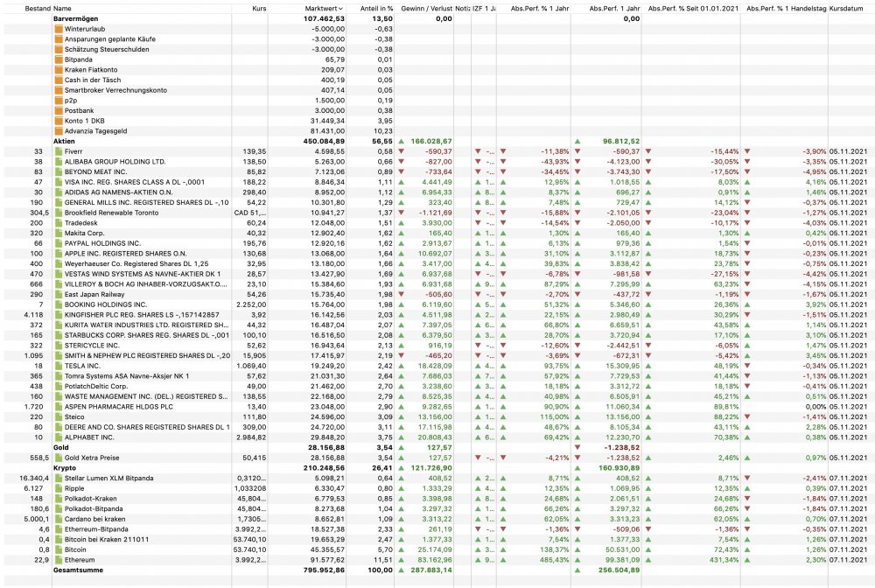The image size is (875, 588).
Task: Select the security icon of East Japan Railway
Action: point(59,294)
